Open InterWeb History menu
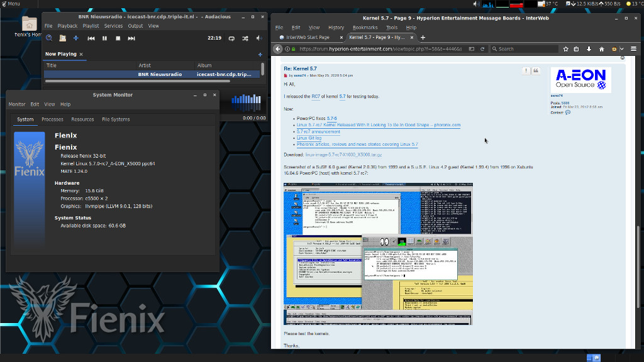The image size is (644, 362). [336, 28]
